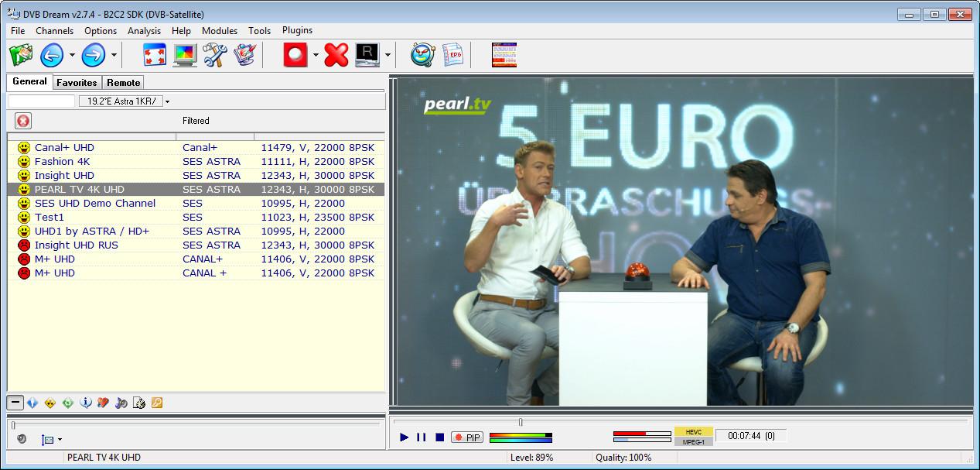This screenshot has width=980, height=470.
Task: Click the blue info bubble icon
Action: [86, 403]
